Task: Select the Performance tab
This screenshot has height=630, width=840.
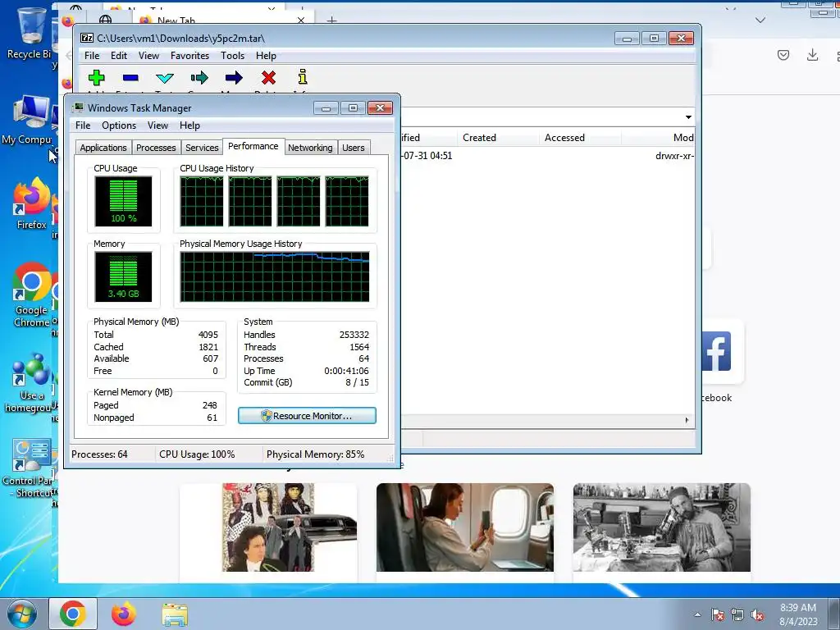Action: [x=253, y=146]
